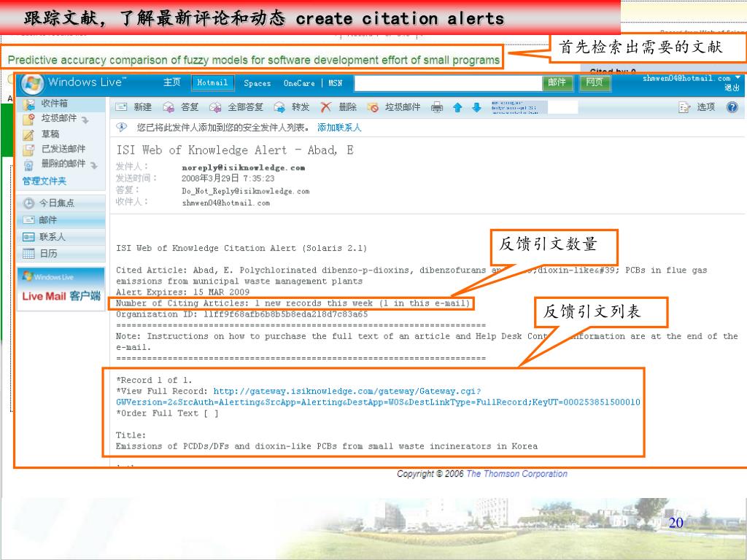Click the Do_Not_Reply@isiknowledge.com reply address
This screenshot has height=560, width=747.
click(x=245, y=191)
